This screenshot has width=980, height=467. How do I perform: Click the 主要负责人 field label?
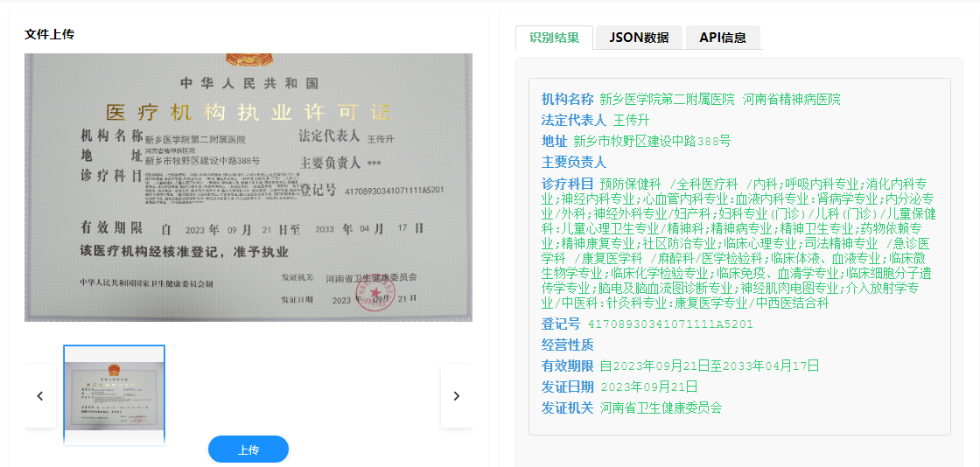coord(574,162)
